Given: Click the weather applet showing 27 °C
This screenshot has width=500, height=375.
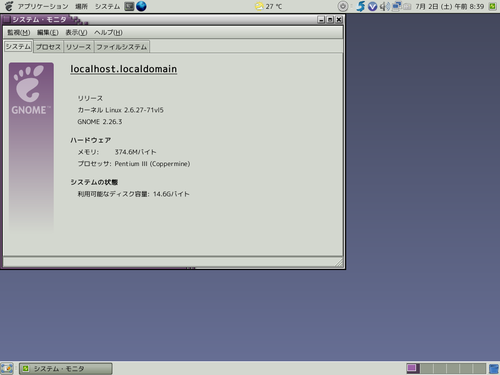Looking at the screenshot, I should (268, 6).
